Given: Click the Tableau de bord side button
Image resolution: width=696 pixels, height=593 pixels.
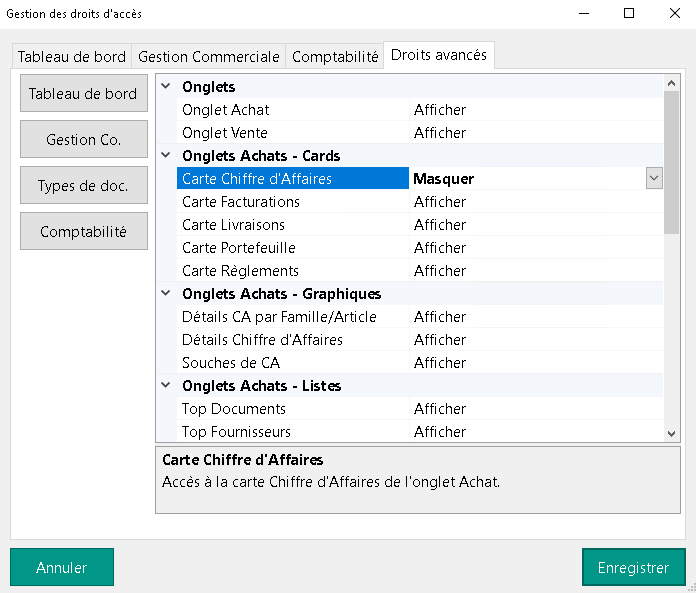Looking at the screenshot, I should pyautogui.click(x=83, y=94).
